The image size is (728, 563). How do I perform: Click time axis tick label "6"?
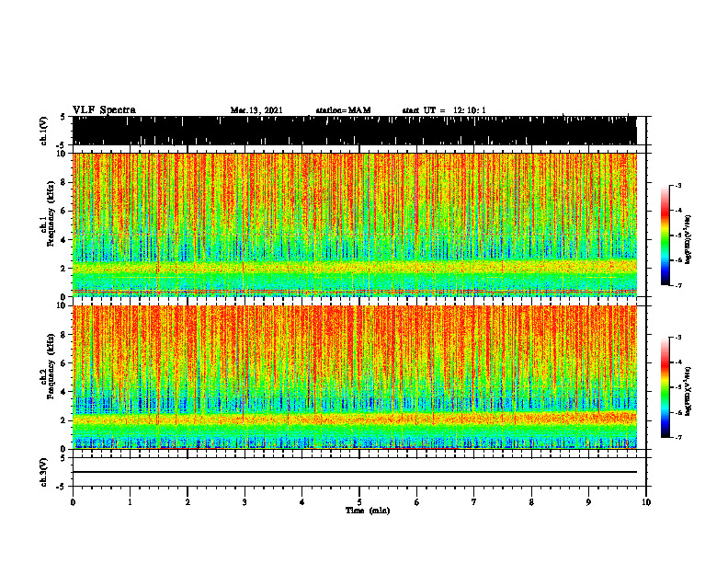click(416, 502)
